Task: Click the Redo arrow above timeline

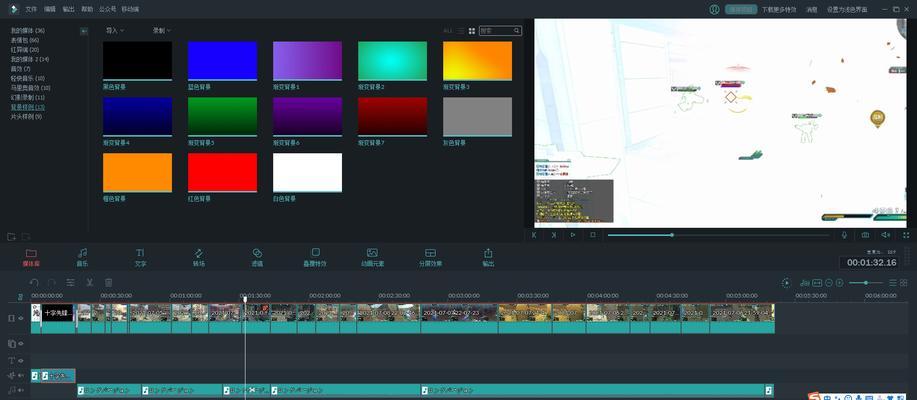Action: (51, 282)
